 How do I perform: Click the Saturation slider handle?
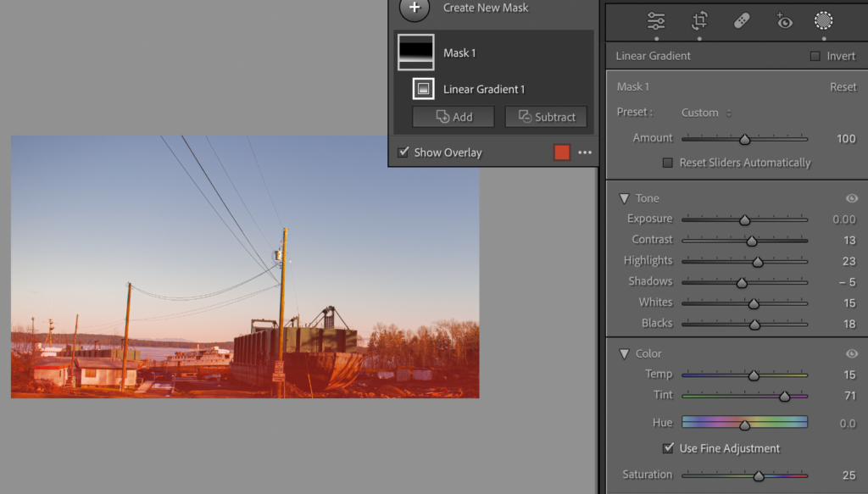click(x=759, y=475)
